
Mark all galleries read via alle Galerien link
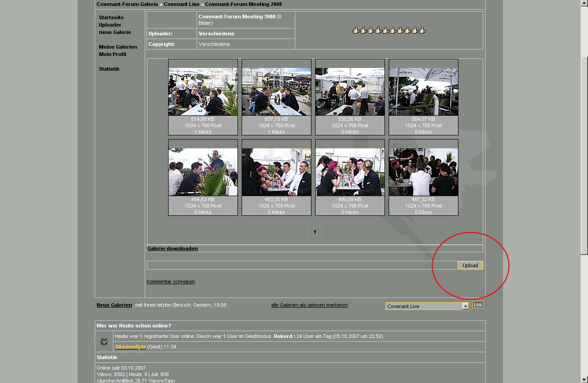[309, 305]
